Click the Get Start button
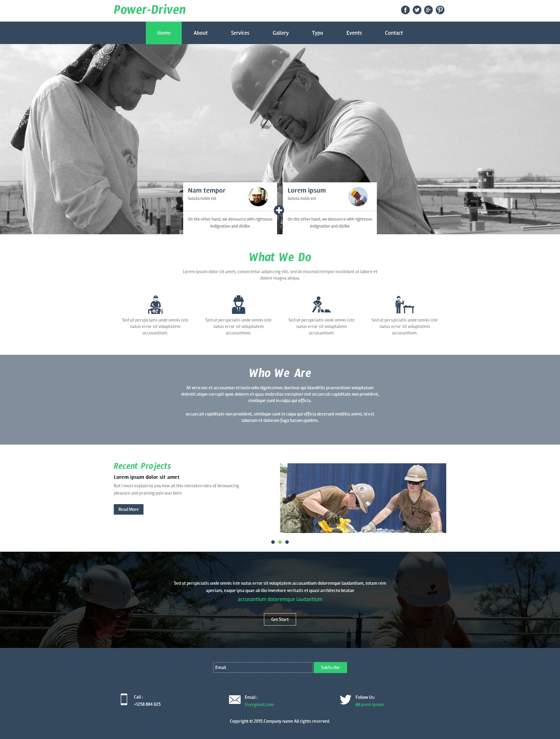The image size is (560, 739). [x=279, y=619]
